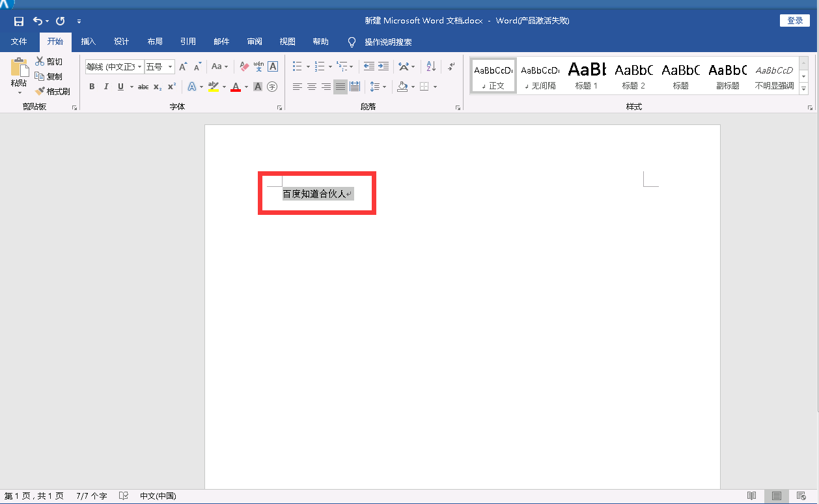Click 操作说明搜索 search box
Viewport: 819px width, 504px height.
click(x=388, y=42)
